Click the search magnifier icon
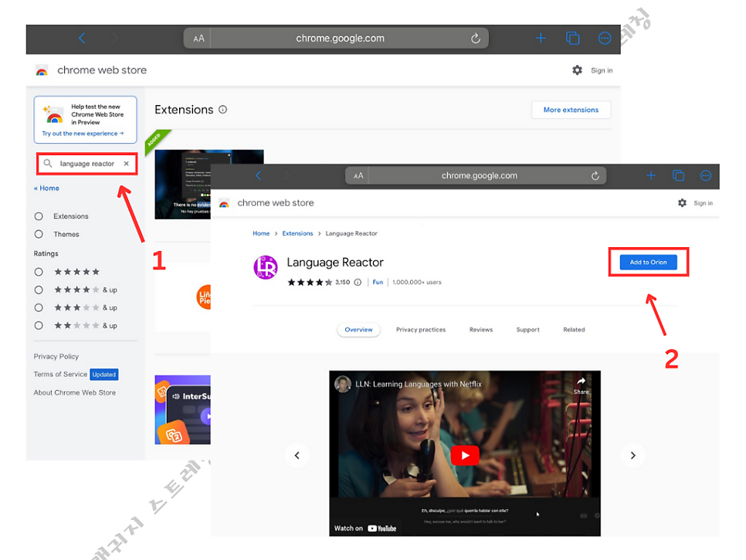The image size is (746, 560). click(x=48, y=164)
